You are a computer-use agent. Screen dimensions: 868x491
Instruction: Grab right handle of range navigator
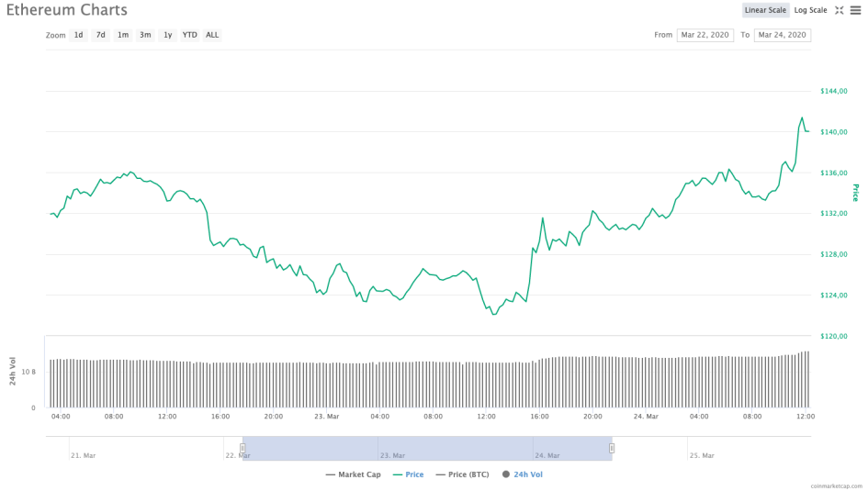point(611,448)
